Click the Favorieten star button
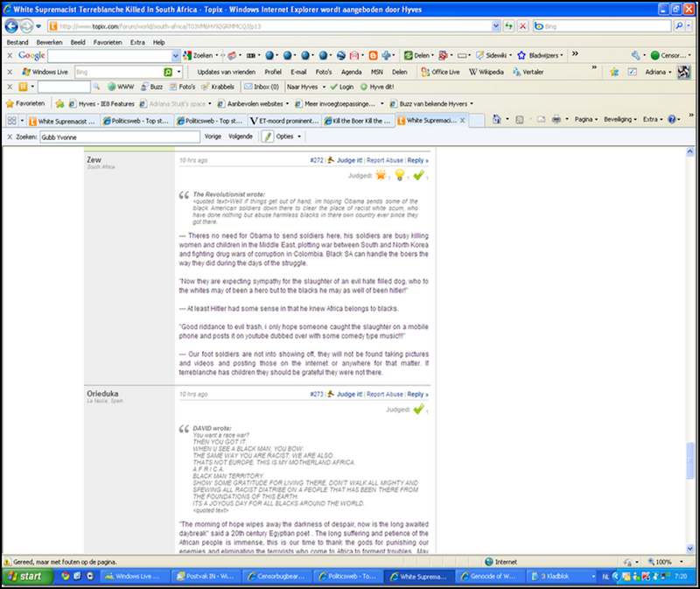This screenshot has width=700, height=589. coord(25,103)
